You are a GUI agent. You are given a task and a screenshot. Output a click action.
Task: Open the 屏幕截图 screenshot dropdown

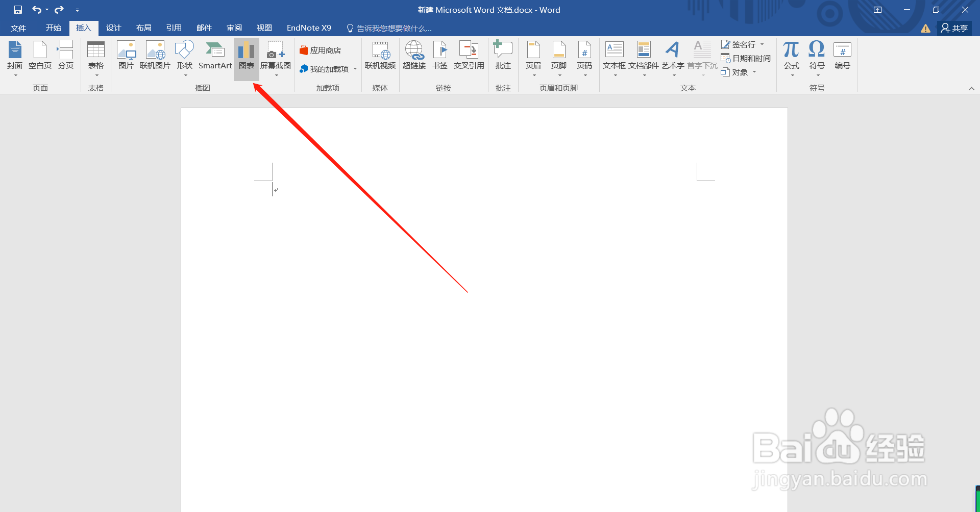276,59
